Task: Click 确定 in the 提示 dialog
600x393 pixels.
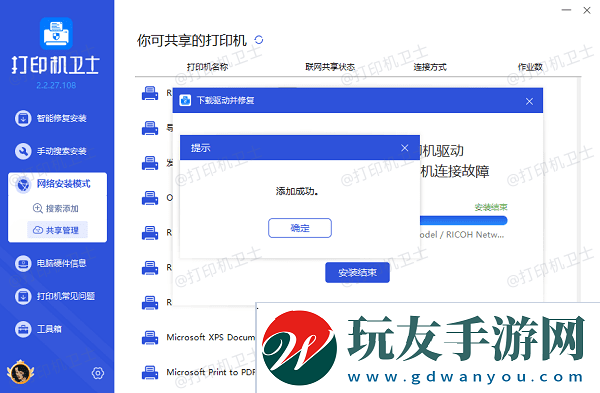Action: tap(300, 228)
